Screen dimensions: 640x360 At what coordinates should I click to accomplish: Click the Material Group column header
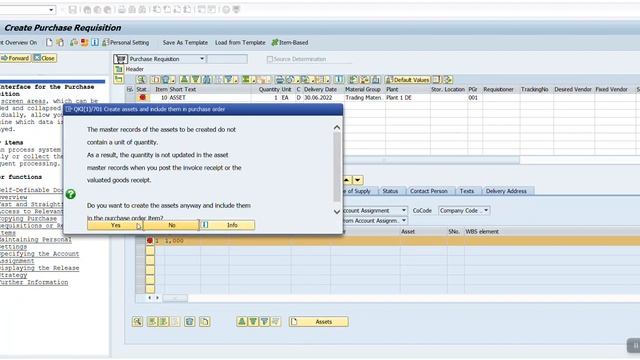pyautogui.click(x=363, y=89)
